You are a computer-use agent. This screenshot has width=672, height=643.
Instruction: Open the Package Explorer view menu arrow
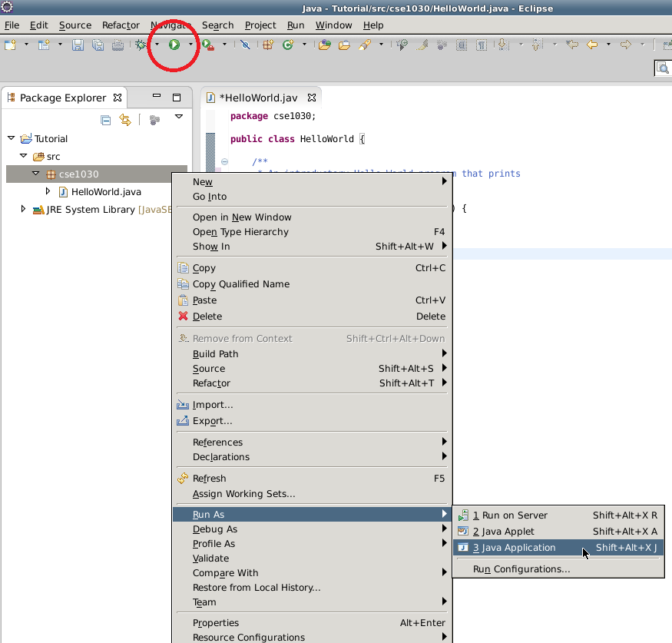pyautogui.click(x=179, y=117)
